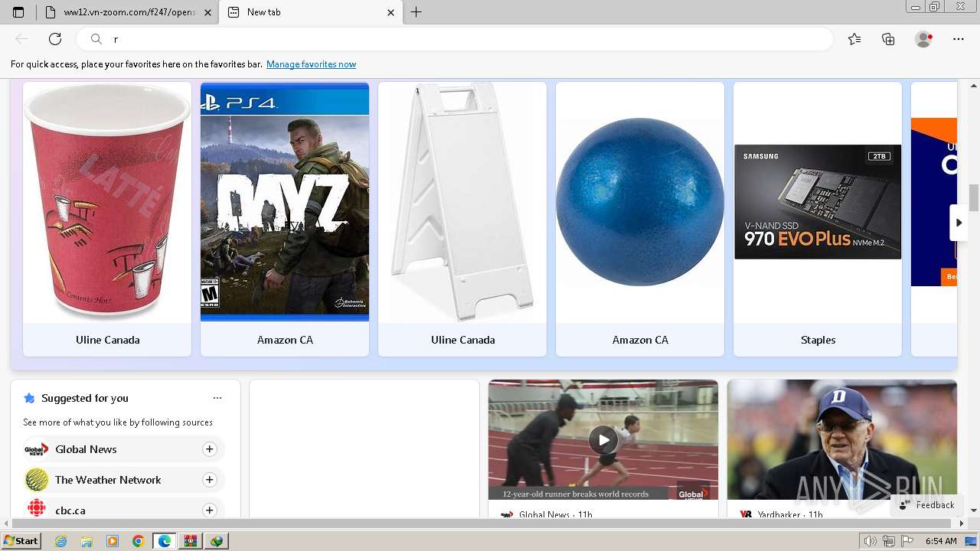This screenshot has height=551, width=980.
Task: Open the globe taskbar application icon
Action: (217, 541)
